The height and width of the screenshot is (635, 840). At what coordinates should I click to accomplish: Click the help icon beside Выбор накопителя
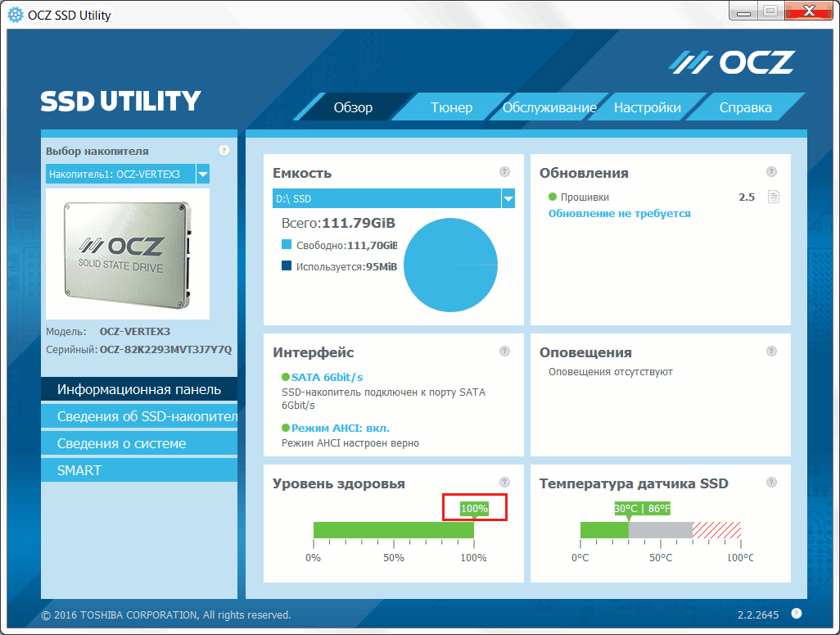pyautogui.click(x=224, y=151)
